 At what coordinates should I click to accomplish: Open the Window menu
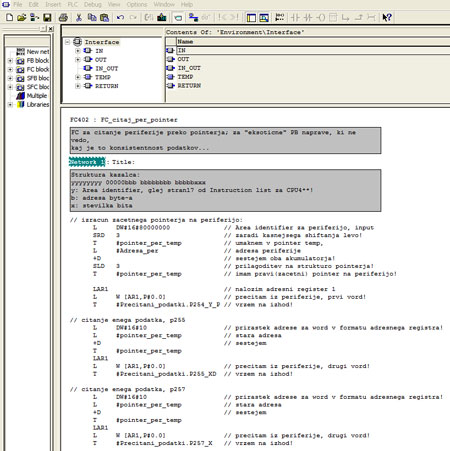[x=164, y=4]
